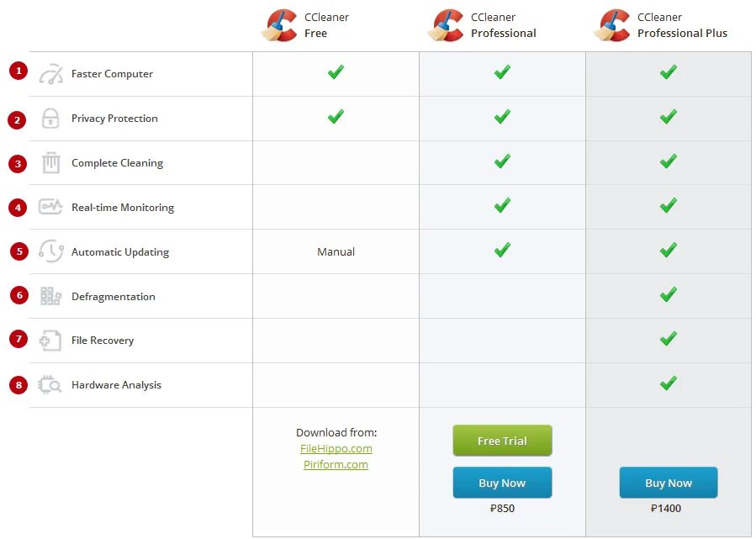This screenshot has width=756, height=539.
Task: Click the Real-time Monitoring icon
Action: pos(50,208)
